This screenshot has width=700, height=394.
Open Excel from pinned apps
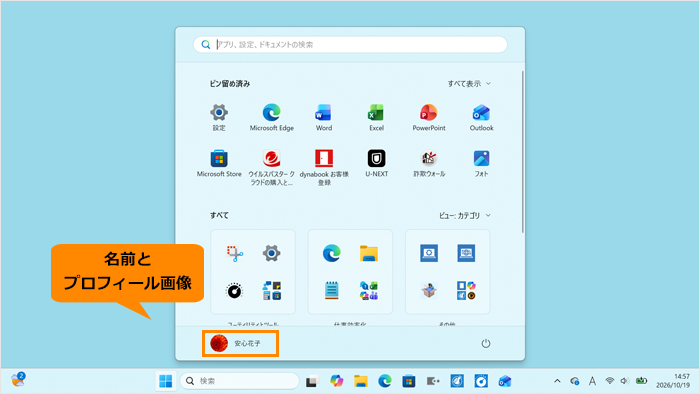click(x=376, y=117)
